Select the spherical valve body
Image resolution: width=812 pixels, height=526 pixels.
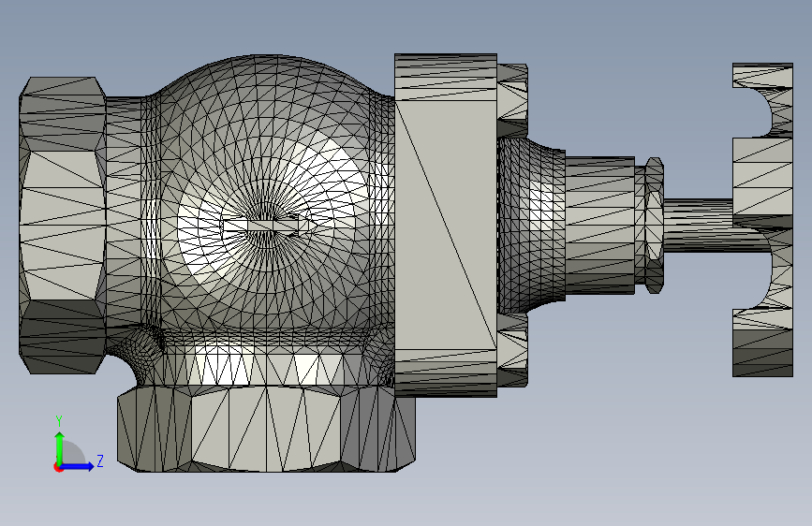click(x=267, y=207)
